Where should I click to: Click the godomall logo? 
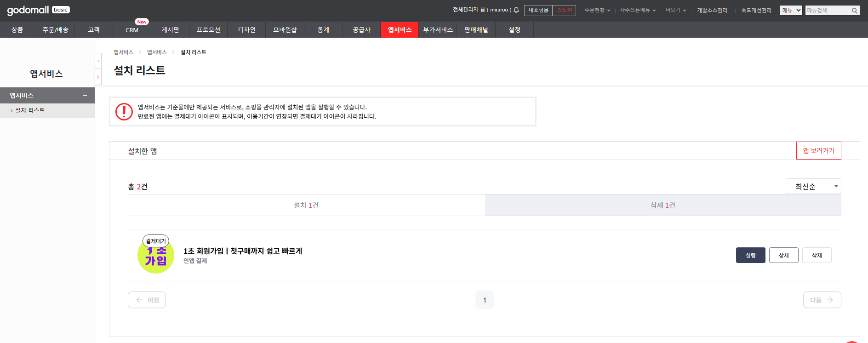tap(38, 10)
